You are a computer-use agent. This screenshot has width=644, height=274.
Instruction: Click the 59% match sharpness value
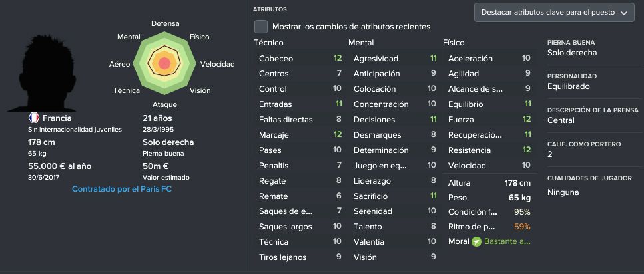(x=521, y=227)
